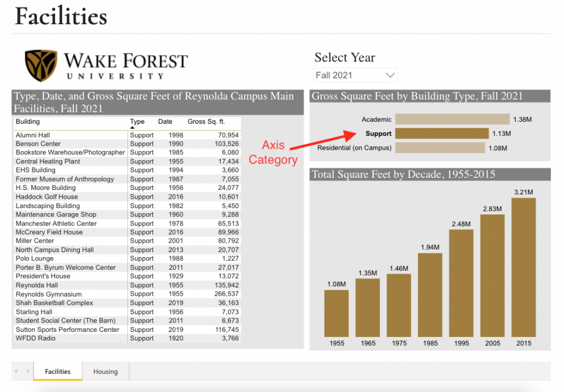
Task: Click the next tab arrow
Action: [x=28, y=371]
